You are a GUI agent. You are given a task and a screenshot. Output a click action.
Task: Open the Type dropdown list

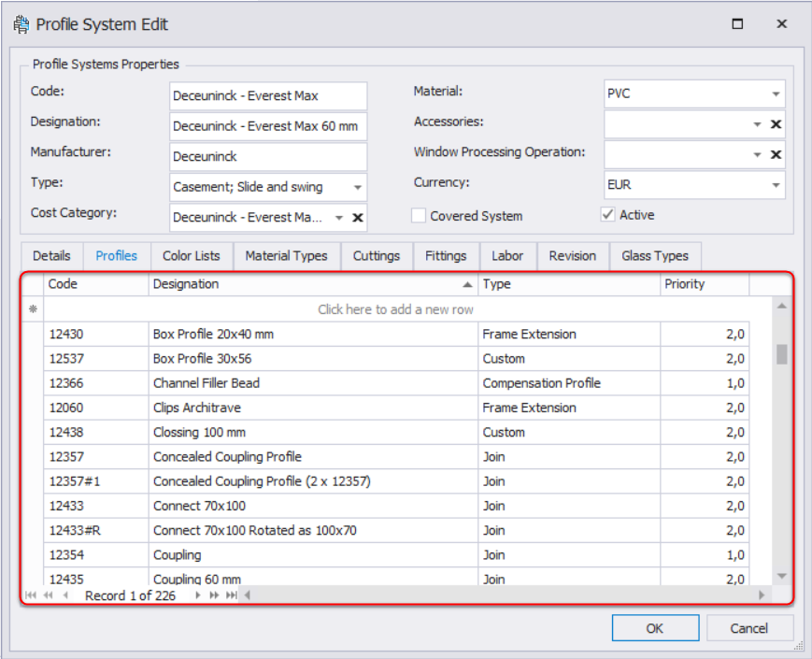point(357,187)
